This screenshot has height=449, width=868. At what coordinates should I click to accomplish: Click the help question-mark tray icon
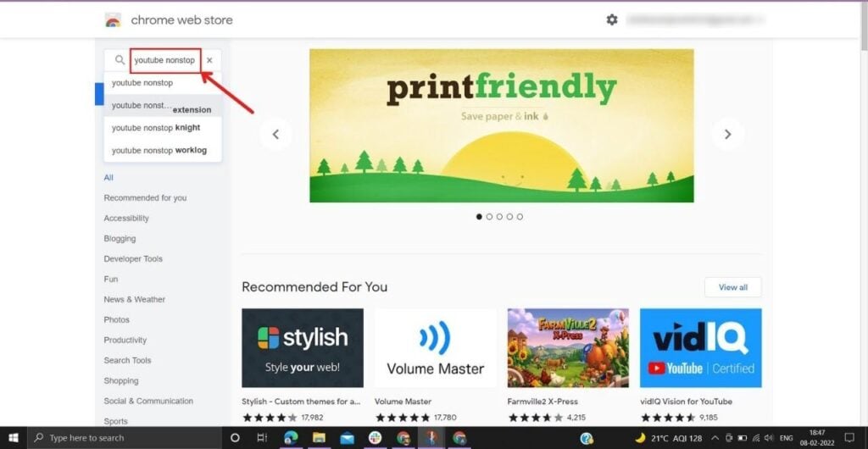[x=587, y=439]
